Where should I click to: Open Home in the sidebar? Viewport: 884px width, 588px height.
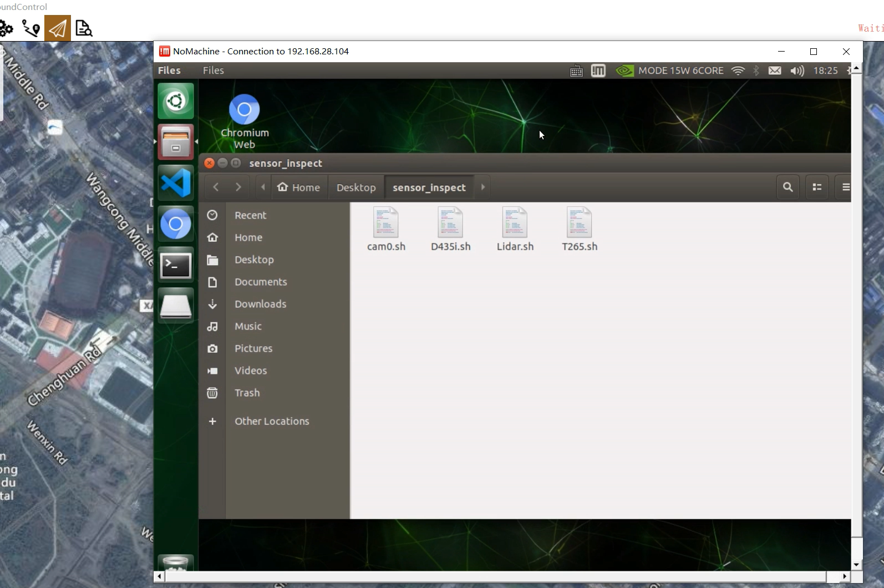[x=274, y=237]
